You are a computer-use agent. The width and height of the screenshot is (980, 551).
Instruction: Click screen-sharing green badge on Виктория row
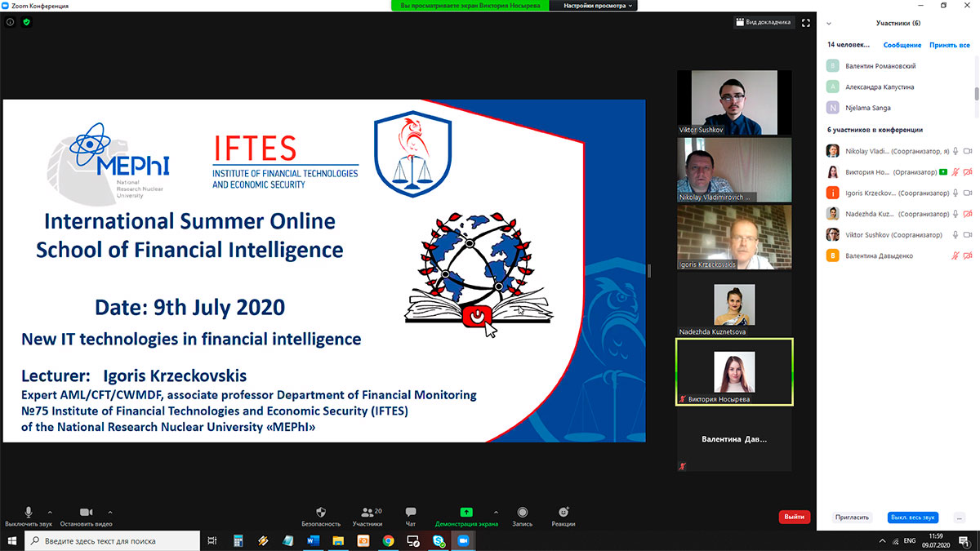(943, 172)
